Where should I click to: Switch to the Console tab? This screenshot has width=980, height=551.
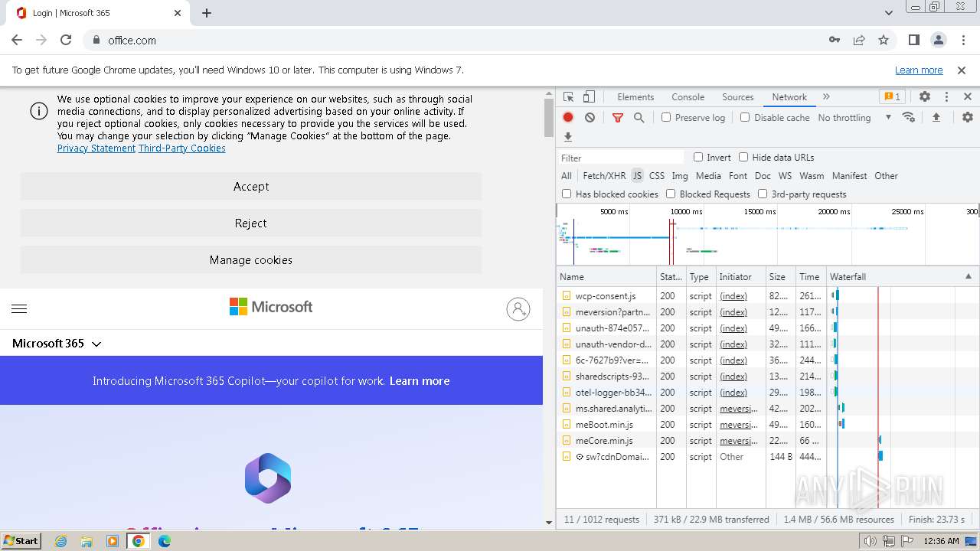pos(688,97)
